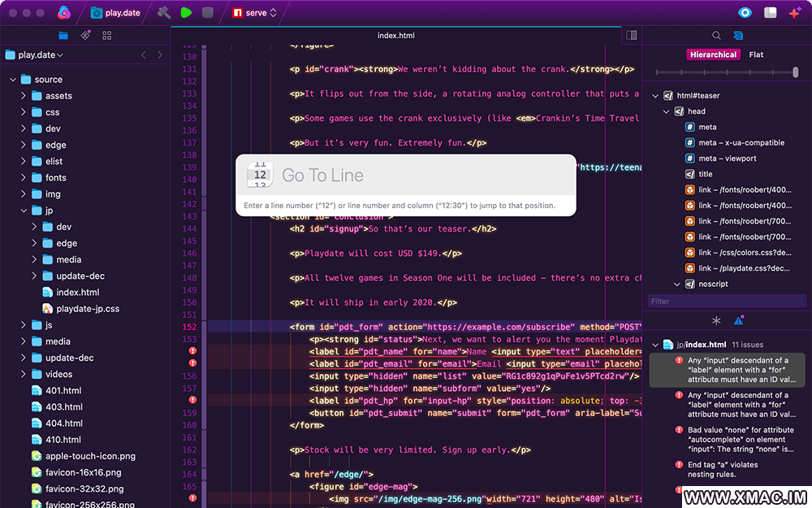
Task: Open the play.date project dropdown in sidebar
Action: (34, 55)
